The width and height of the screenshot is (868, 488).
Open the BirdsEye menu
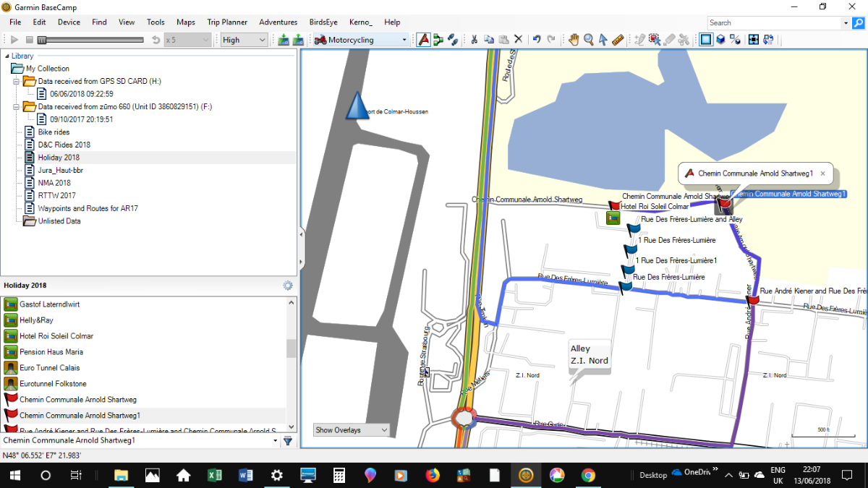coord(322,22)
